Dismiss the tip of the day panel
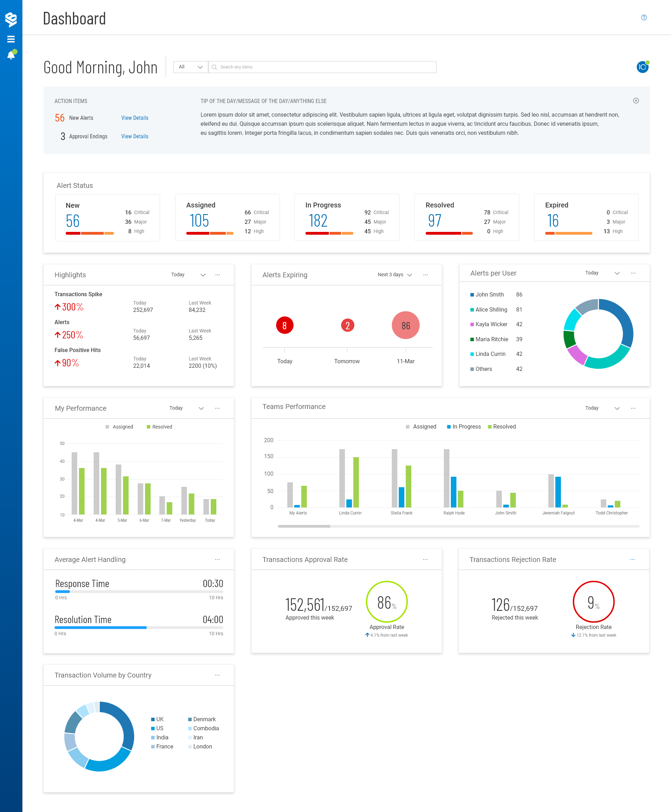This screenshot has height=812, width=671. click(636, 101)
